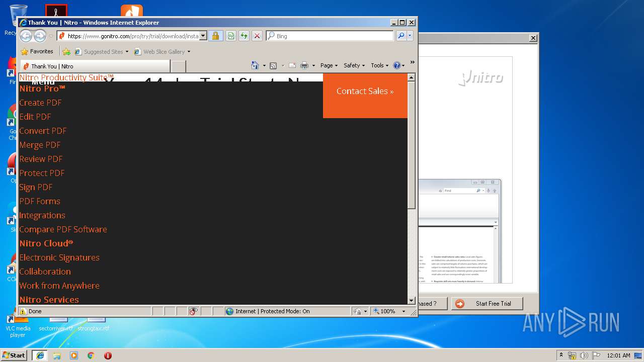Add page to Favorites bar icon
This screenshot has height=362, width=644.
coord(66,51)
